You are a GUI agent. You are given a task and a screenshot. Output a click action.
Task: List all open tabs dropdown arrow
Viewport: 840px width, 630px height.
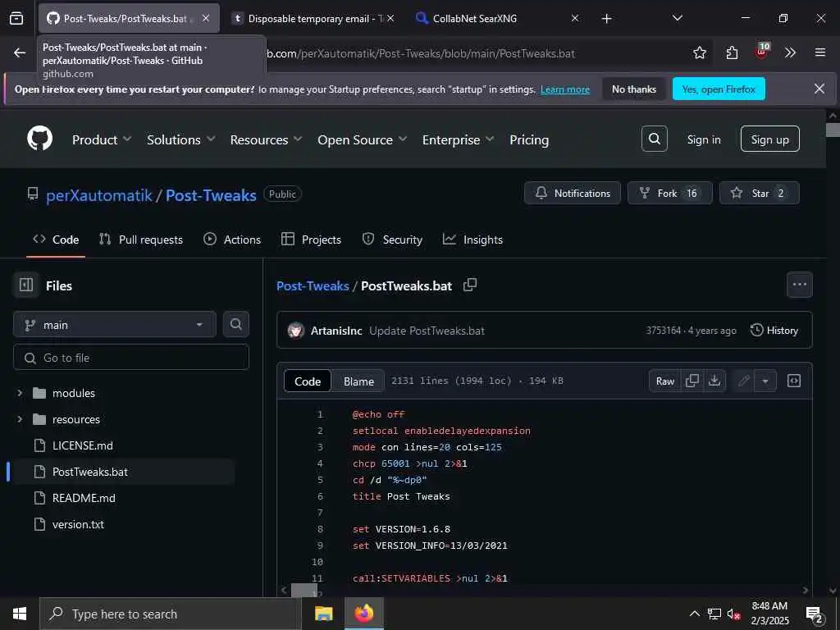tap(677, 18)
